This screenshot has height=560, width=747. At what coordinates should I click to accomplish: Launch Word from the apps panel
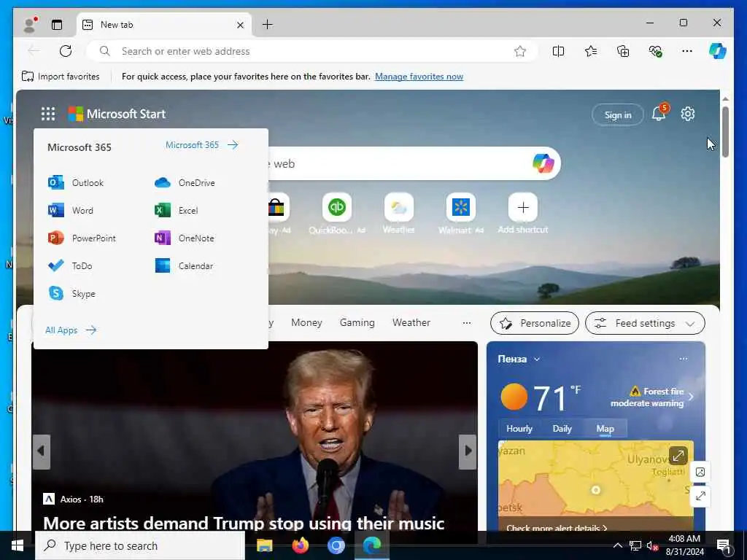click(71, 210)
